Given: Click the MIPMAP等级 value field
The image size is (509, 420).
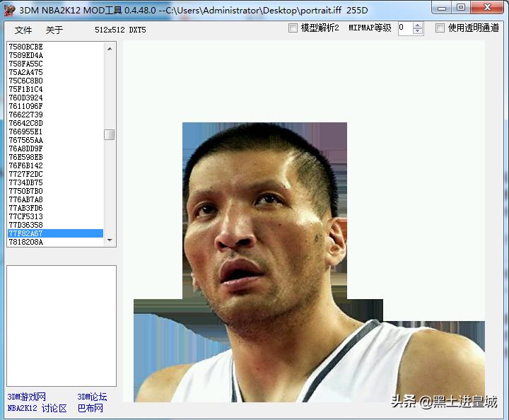Looking at the screenshot, I should coord(406,28).
